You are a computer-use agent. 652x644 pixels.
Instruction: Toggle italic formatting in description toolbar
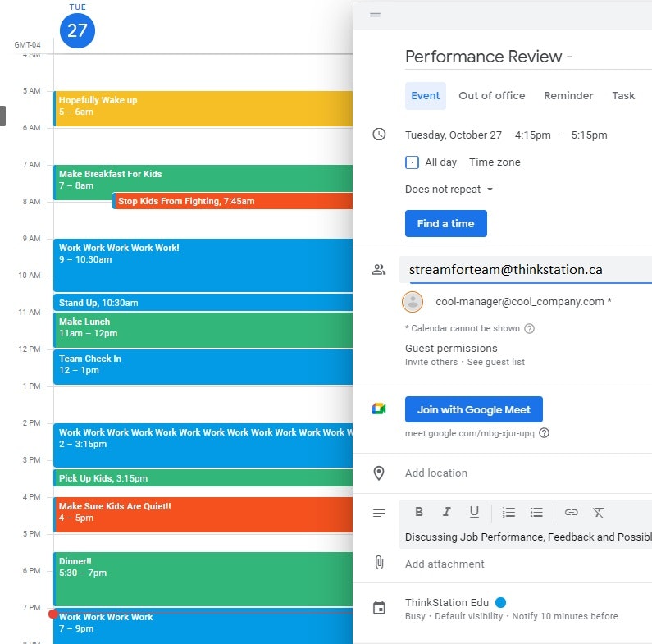[x=447, y=512]
